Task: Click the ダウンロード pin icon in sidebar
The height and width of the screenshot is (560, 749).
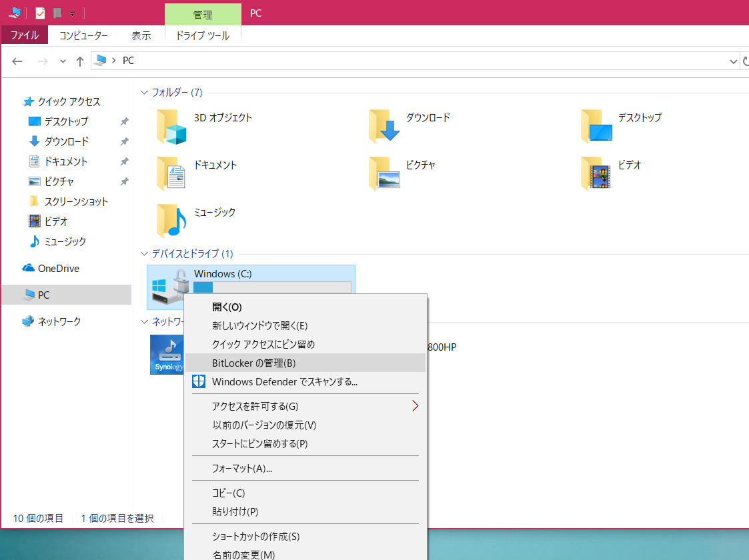Action: click(x=124, y=141)
